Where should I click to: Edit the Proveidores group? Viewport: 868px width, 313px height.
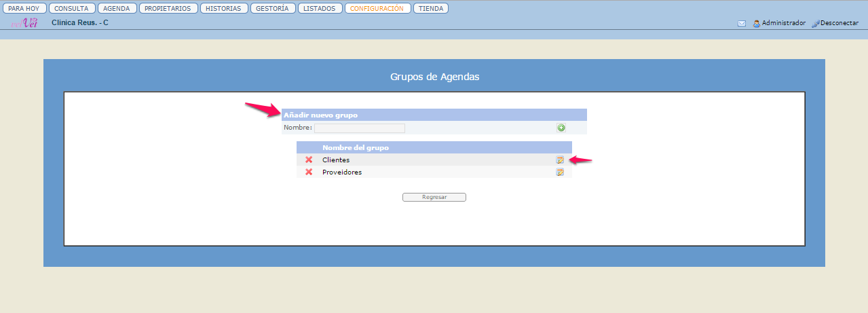tap(560, 172)
